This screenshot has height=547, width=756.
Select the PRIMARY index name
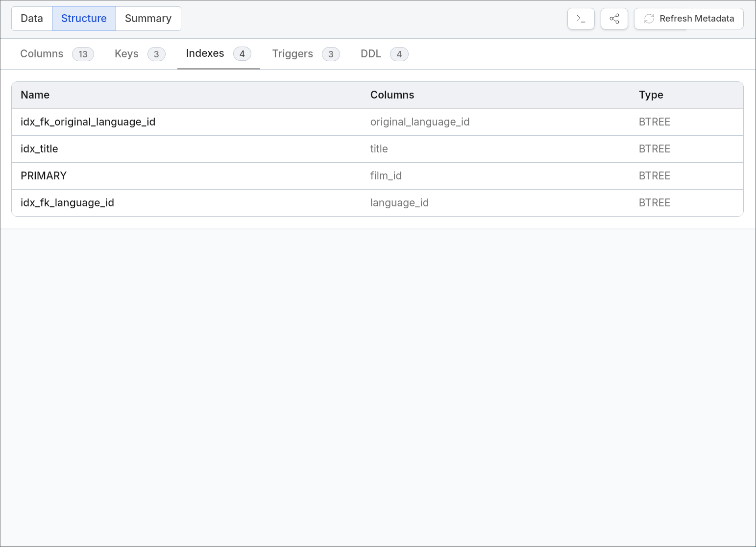44,176
